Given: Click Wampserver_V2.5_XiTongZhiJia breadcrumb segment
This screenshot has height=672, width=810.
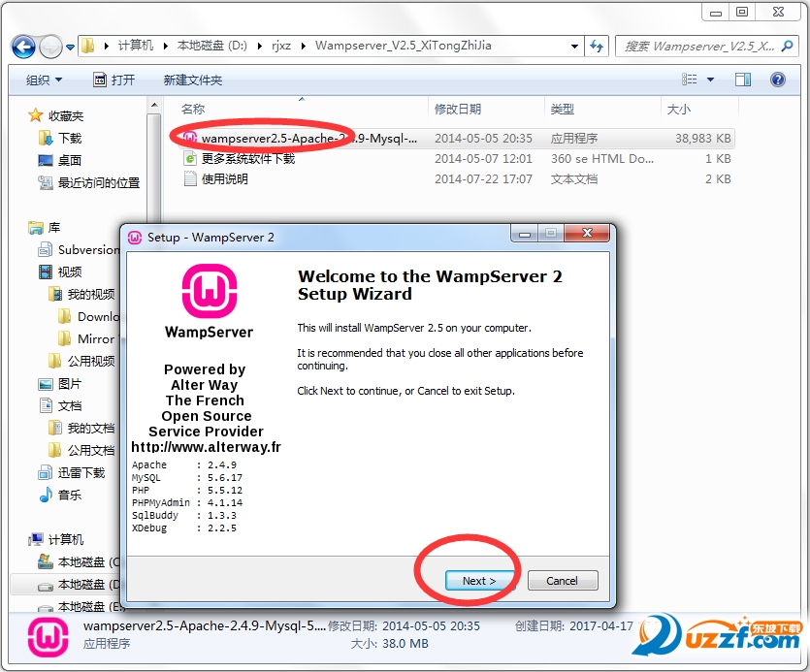Looking at the screenshot, I should pos(403,46).
